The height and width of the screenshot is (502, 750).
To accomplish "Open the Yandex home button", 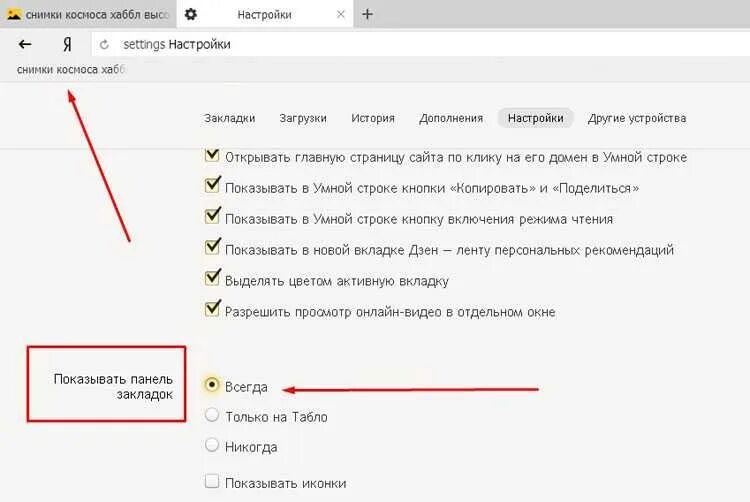I will [x=67, y=44].
